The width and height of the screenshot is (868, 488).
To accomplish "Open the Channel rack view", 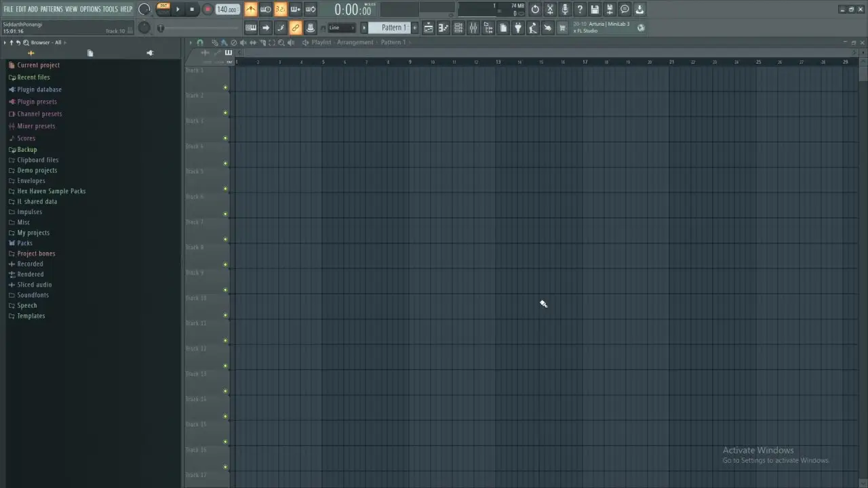I will tap(458, 28).
